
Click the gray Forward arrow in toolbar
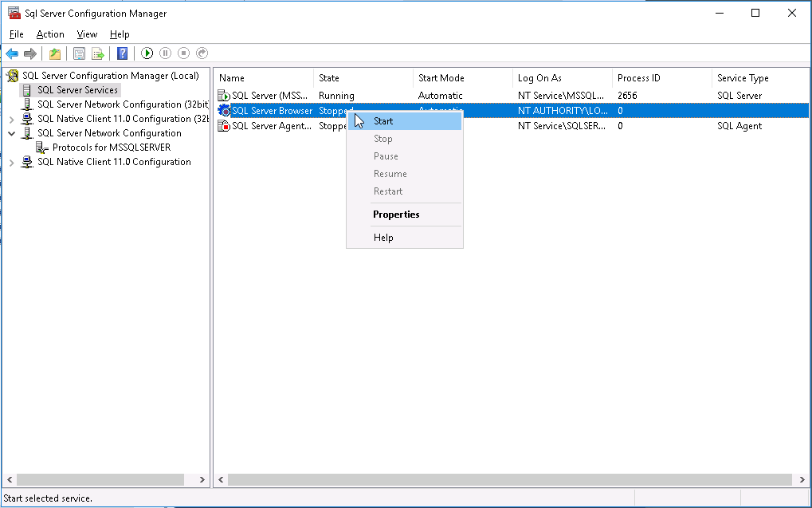click(30, 53)
